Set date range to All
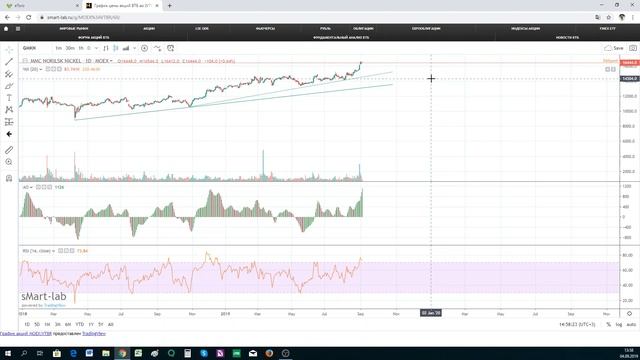 [110, 324]
